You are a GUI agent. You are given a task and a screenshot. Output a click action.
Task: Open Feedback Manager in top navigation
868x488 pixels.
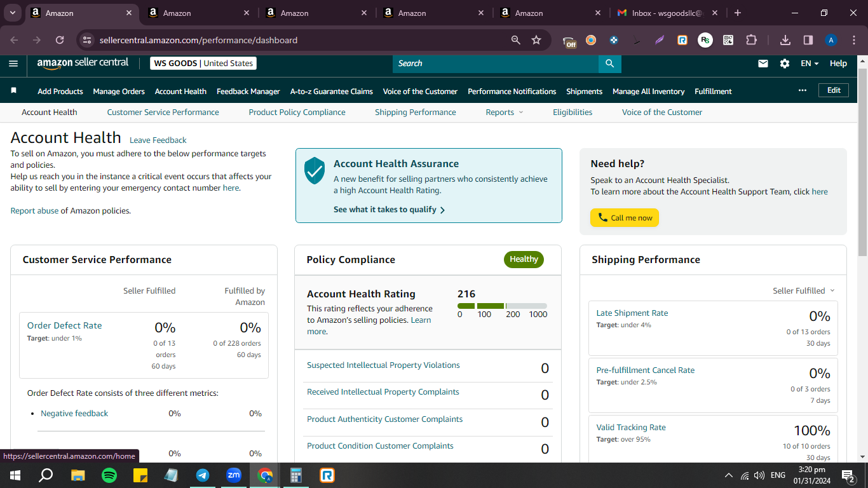tap(248, 91)
